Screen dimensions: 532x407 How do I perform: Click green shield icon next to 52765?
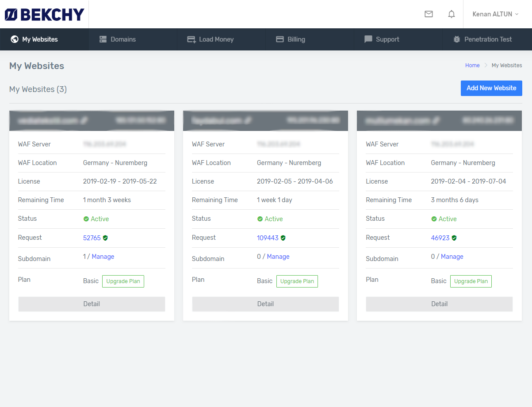(105, 238)
